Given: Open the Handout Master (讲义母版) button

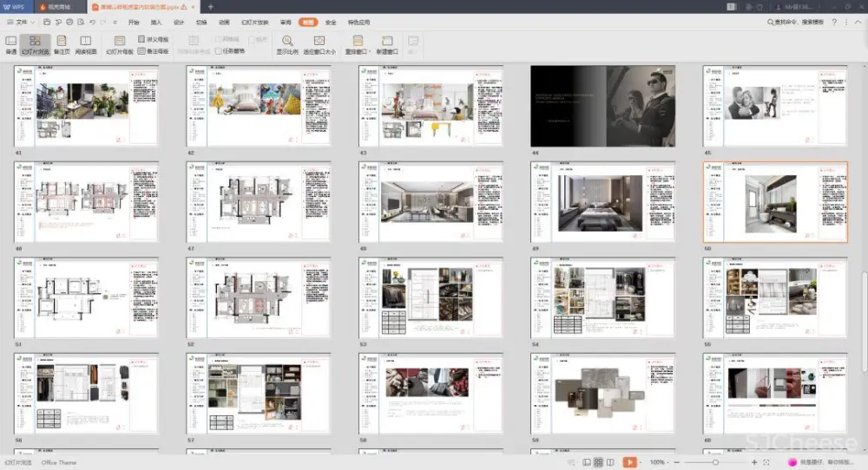Looking at the screenshot, I should click(x=154, y=39).
